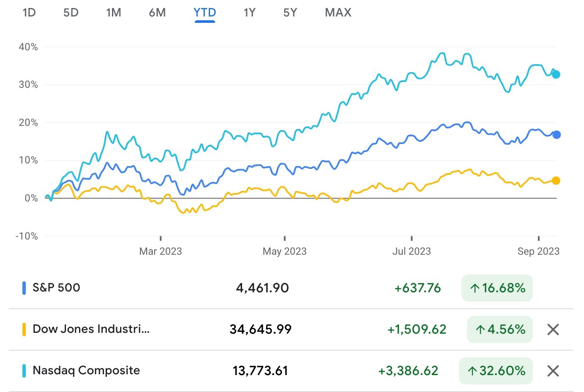Click the Dow Jones price 34,645.99
The height and width of the screenshot is (392, 584).
tap(261, 329)
